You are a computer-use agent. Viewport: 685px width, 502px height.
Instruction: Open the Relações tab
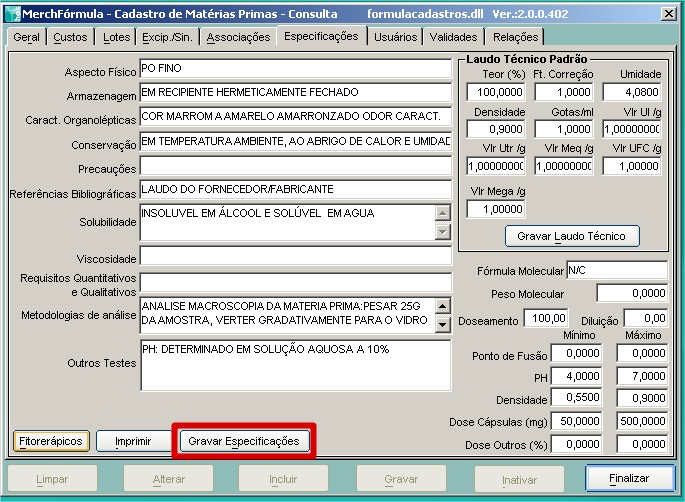pos(515,37)
